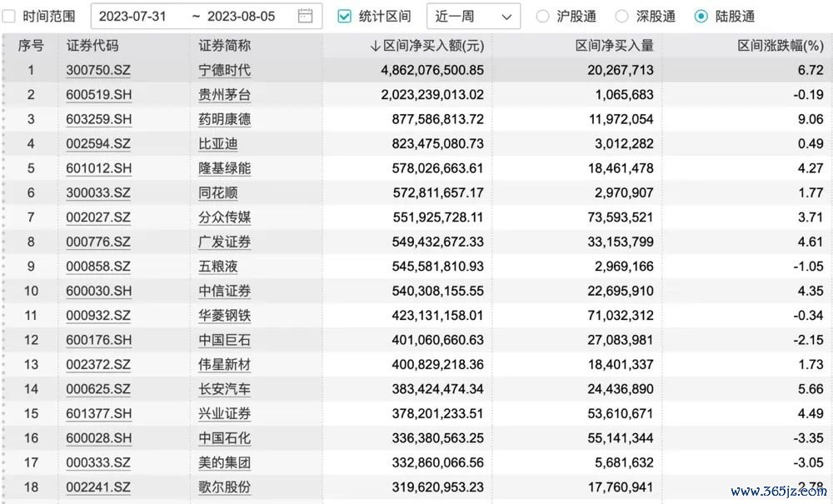Sort by 证券代码 column header
This screenshot has width=833, height=504.
click(92, 47)
